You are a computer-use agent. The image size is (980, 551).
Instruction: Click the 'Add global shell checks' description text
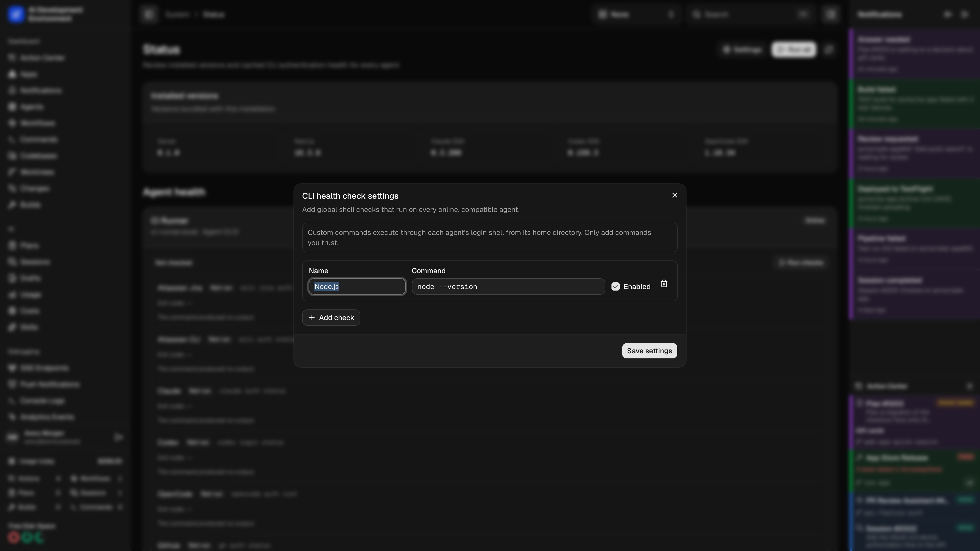click(x=410, y=209)
